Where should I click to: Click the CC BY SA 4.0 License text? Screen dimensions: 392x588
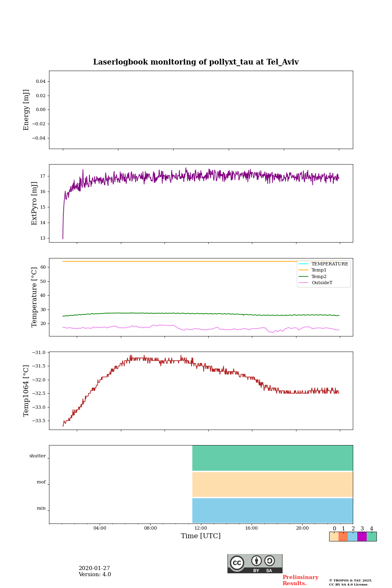349,584
